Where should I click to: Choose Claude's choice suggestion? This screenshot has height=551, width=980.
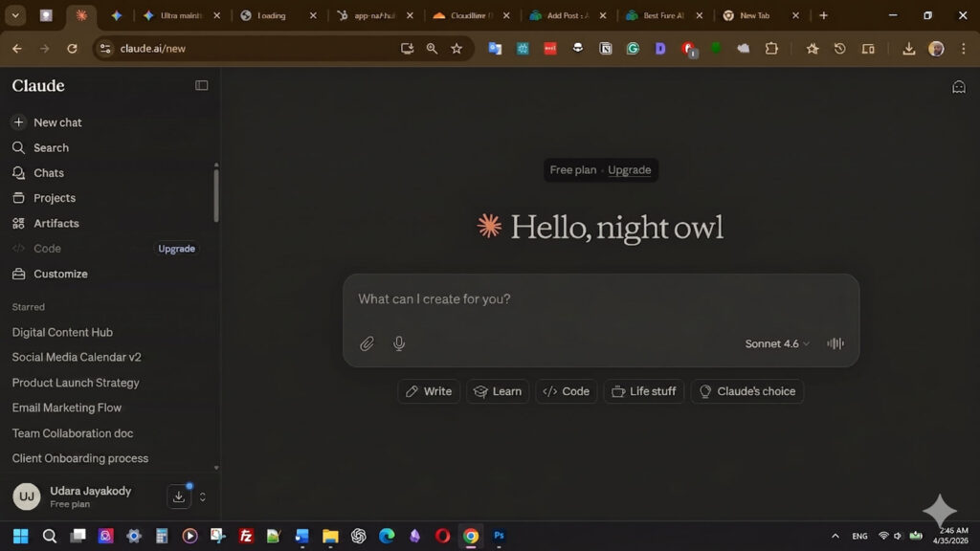pos(746,391)
